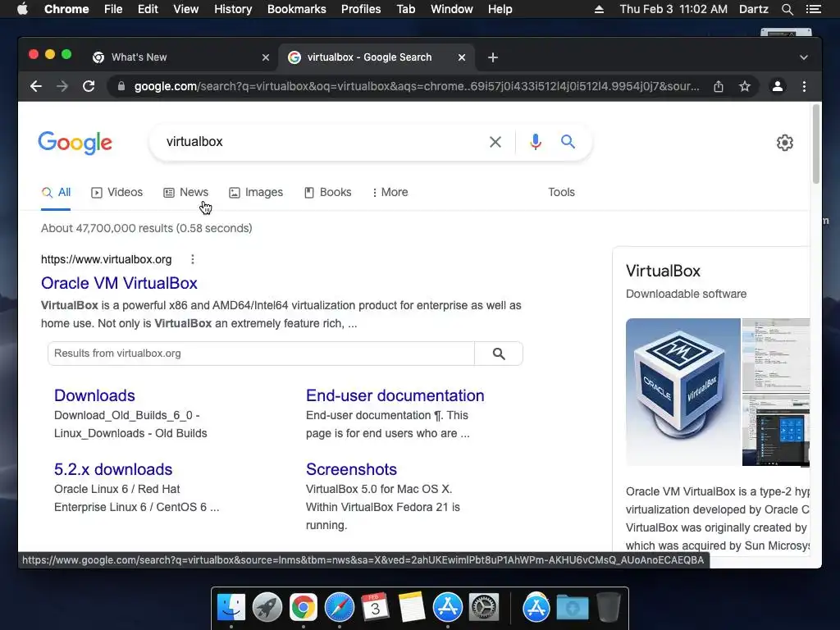Go back to the previous page
The width and height of the screenshot is (840, 630).
pyautogui.click(x=36, y=86)
